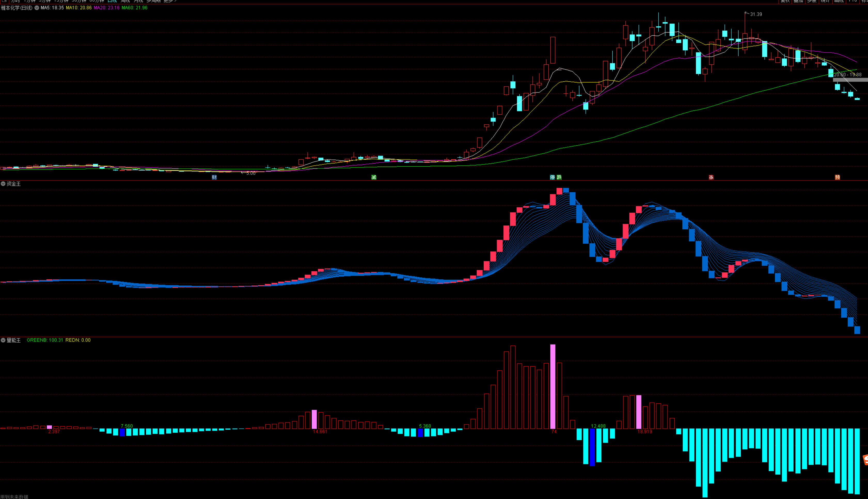The width and height of the screenshot is (868, 499).
Task: Click the REDN: 0.00 value
Action: pyautogui.click(x=78, y=340)
